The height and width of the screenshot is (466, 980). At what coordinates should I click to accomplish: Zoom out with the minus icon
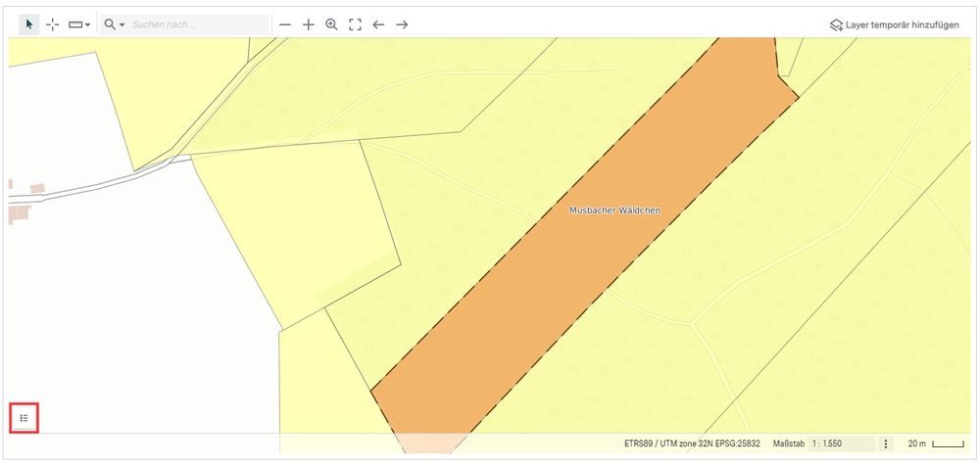tap(285, 23)
